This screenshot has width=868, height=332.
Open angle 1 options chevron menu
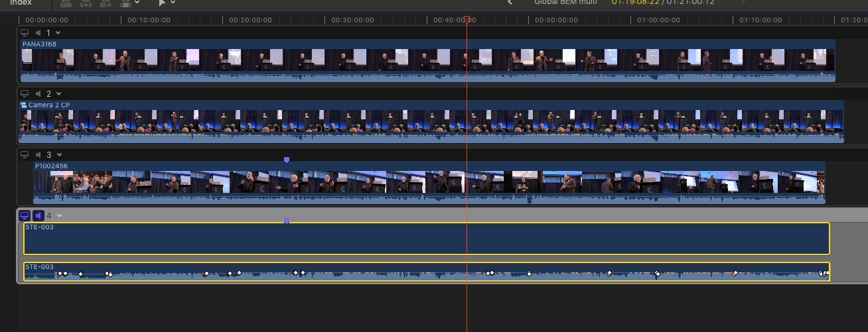point(58,33)
